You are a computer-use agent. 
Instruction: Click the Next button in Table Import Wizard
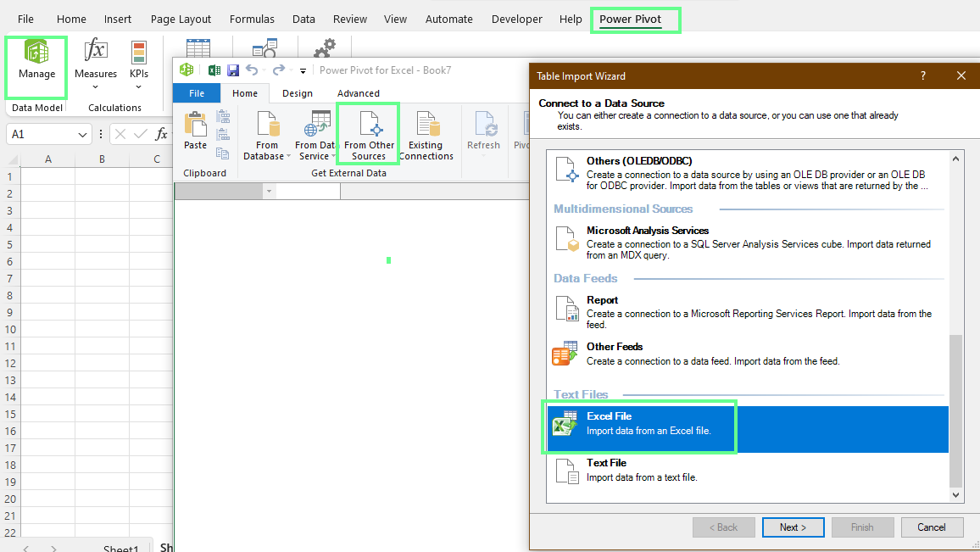pyautogui.click(x=793, y=527)
